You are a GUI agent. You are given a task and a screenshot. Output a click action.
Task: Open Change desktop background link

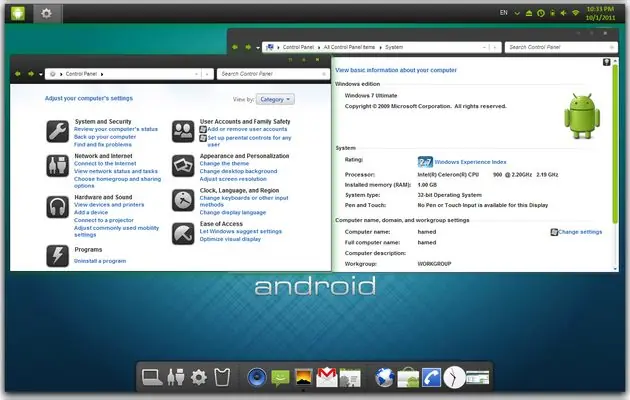[x=238, y=171]
